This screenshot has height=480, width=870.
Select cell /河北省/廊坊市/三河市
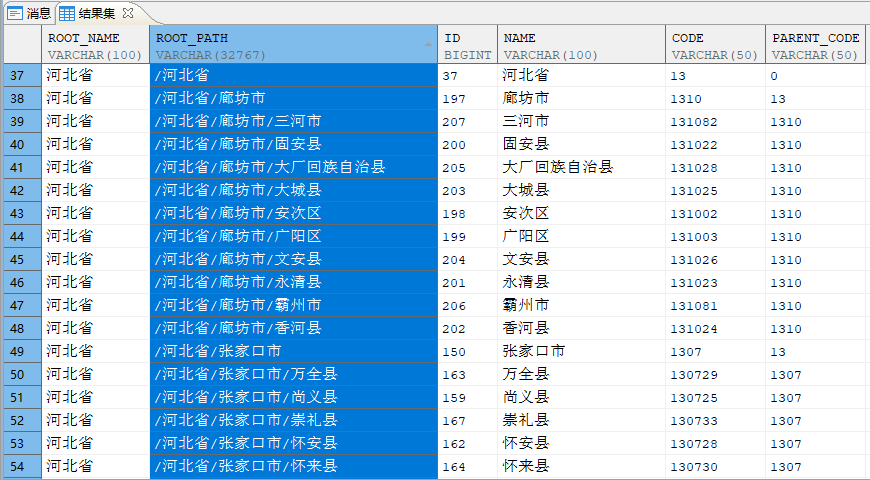pos(294,122)
